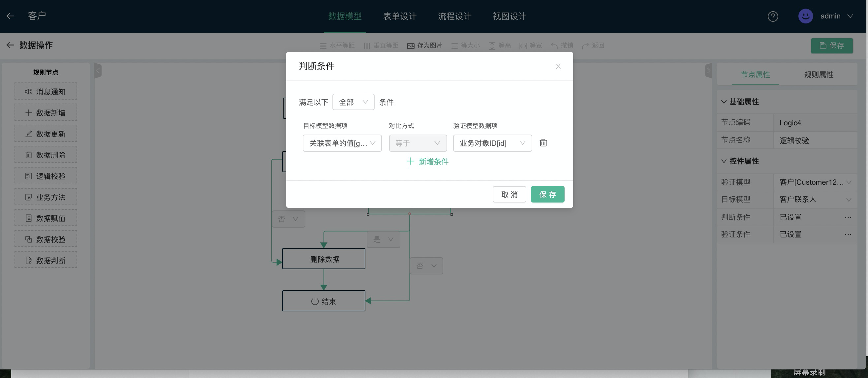The height and width of the screenshot is (378, 868).
Task: Click 返回 redo toolbar item
Action: [x=593, y=45]
